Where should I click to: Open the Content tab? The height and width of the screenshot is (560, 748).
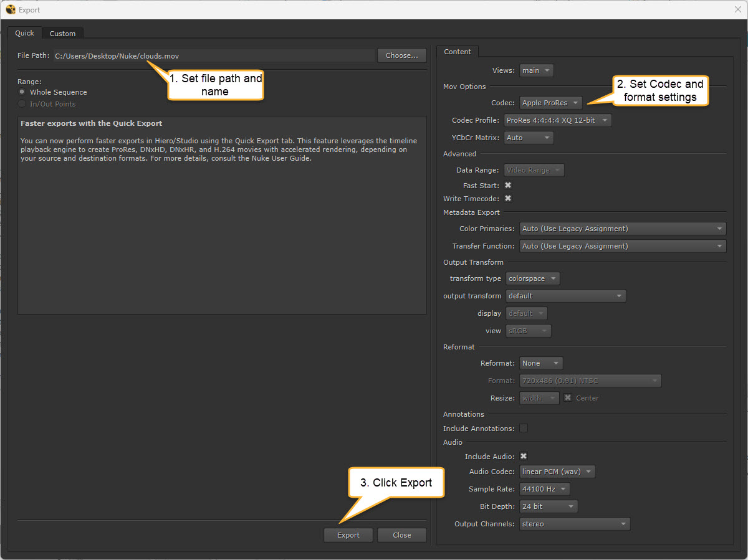pos(457,52)
